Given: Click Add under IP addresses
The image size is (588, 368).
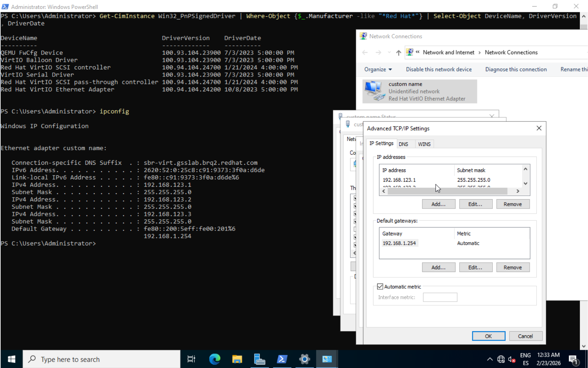Looking at the screenshot, I should (438, 204).
